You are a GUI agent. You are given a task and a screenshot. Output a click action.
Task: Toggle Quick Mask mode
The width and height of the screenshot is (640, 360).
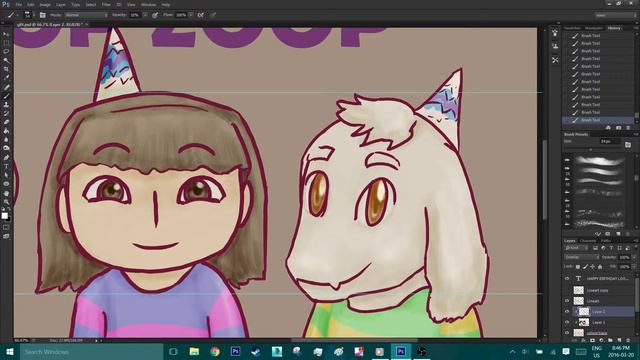click(x=6, y=227)
